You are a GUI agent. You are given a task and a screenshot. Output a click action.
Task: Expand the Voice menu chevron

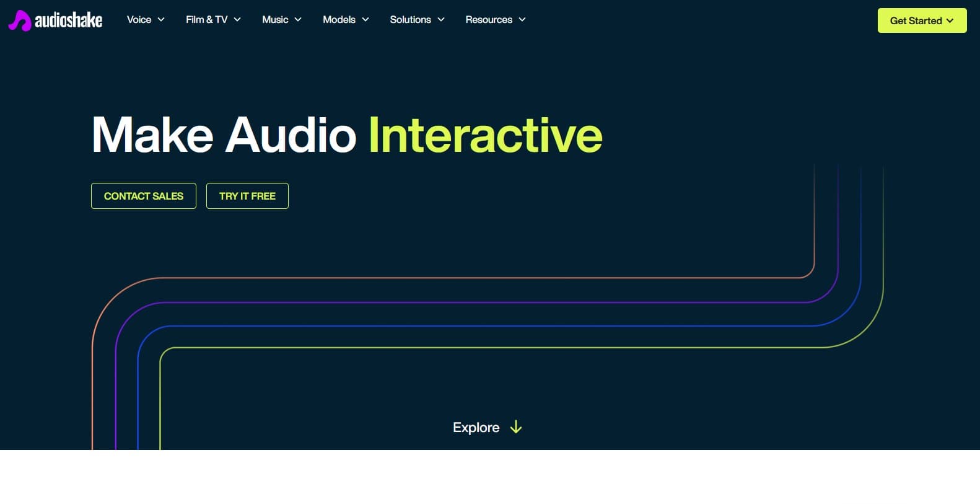(161, 20)
